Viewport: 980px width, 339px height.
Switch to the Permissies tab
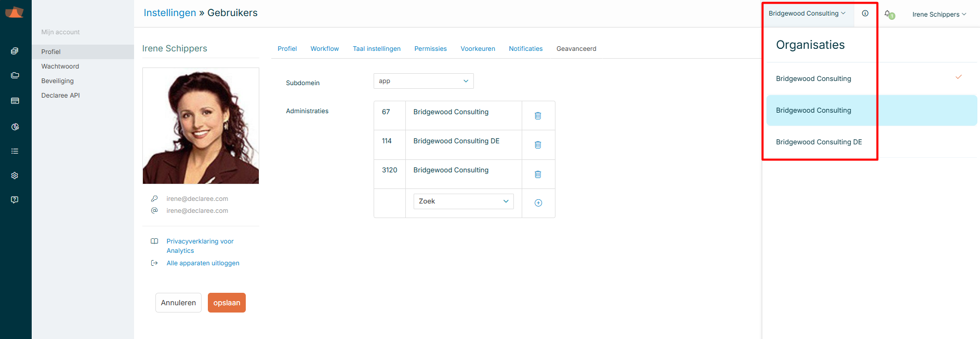(430, 49)
